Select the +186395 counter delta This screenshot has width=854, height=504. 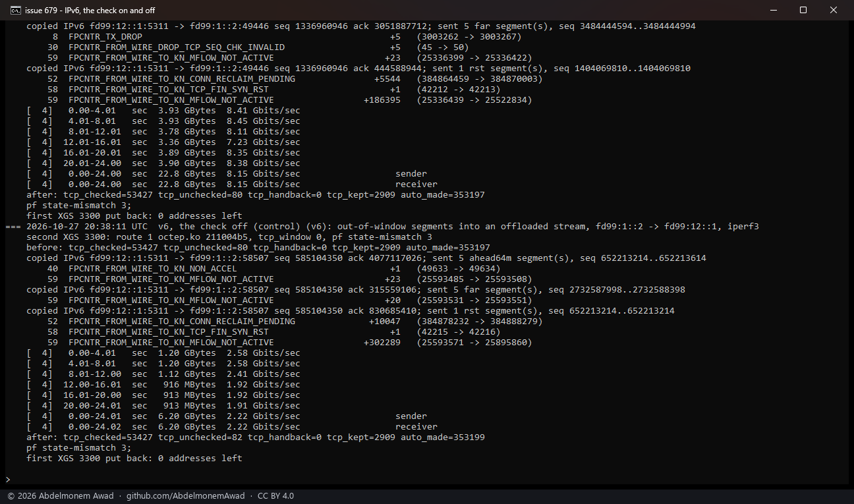pyautogui.click(x=382, y=100)
